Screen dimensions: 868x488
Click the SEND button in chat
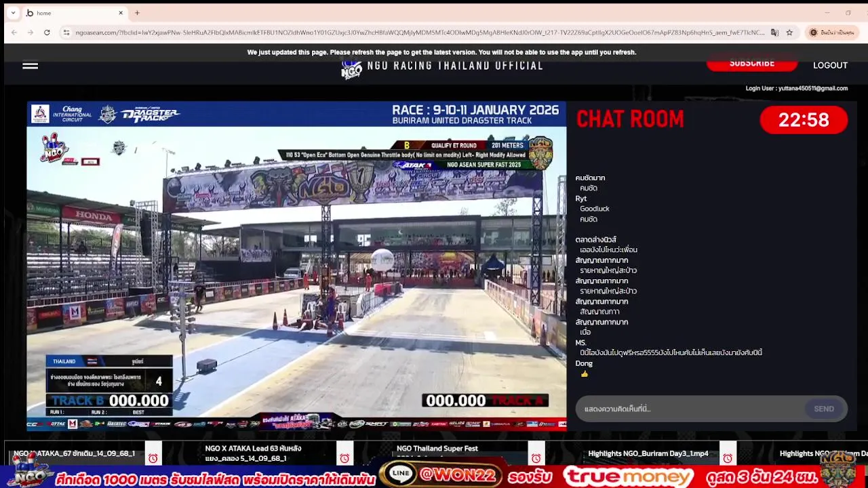824,409
